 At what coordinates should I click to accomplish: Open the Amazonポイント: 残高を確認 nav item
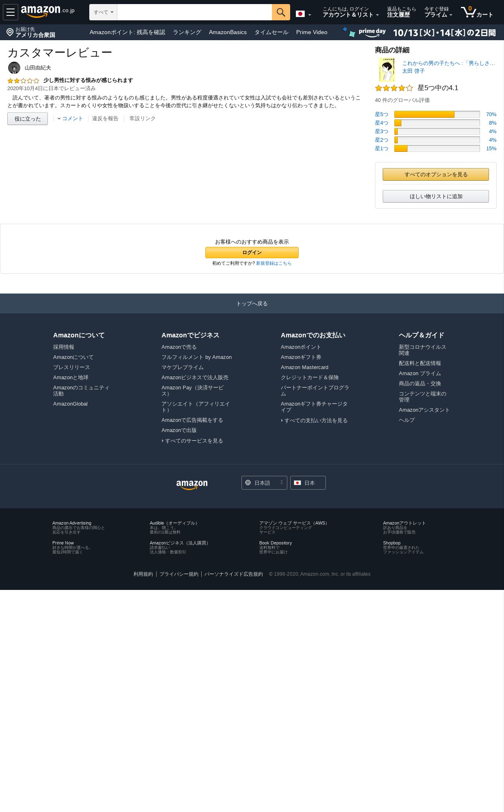click(127, 32)
